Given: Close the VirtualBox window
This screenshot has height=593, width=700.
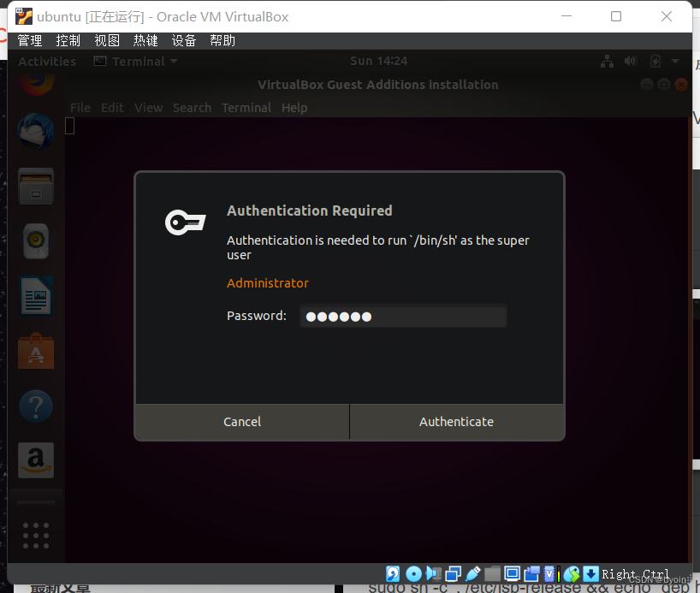Looking at the screenshot, I should click(x=667, y=16).
